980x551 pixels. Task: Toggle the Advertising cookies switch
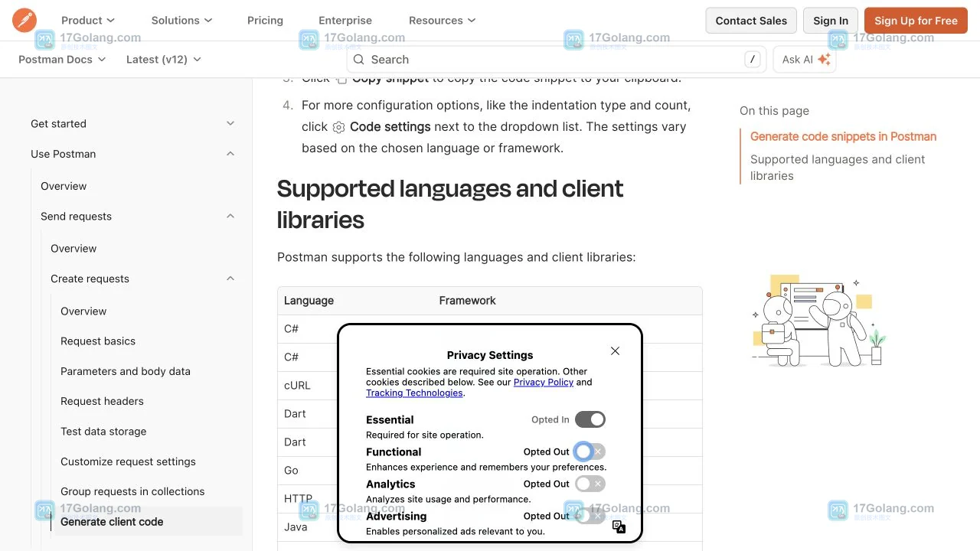[590, 516]
